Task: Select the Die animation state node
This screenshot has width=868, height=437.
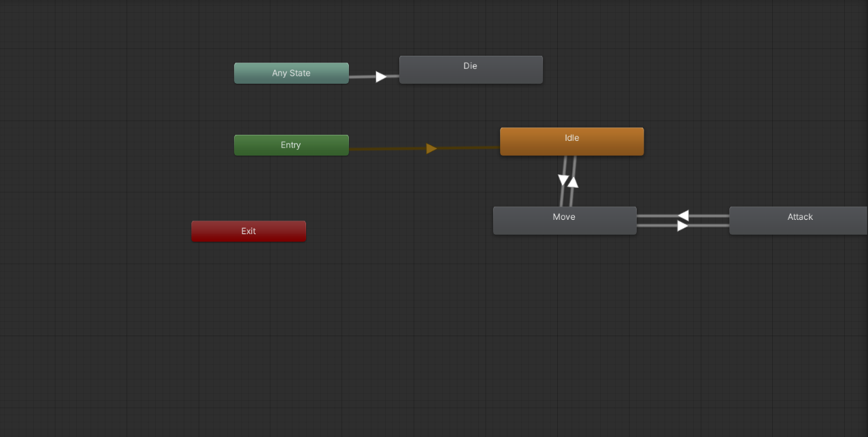Action: tap(470, 69)
